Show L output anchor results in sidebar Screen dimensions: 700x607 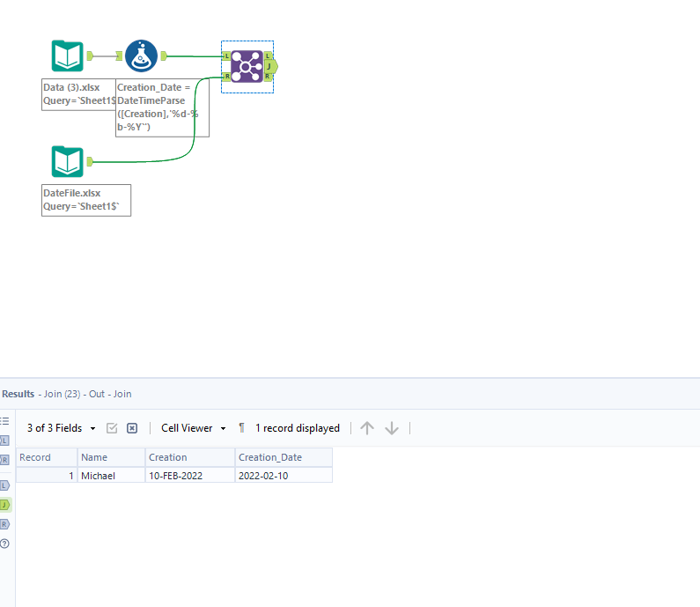(4, 485)
